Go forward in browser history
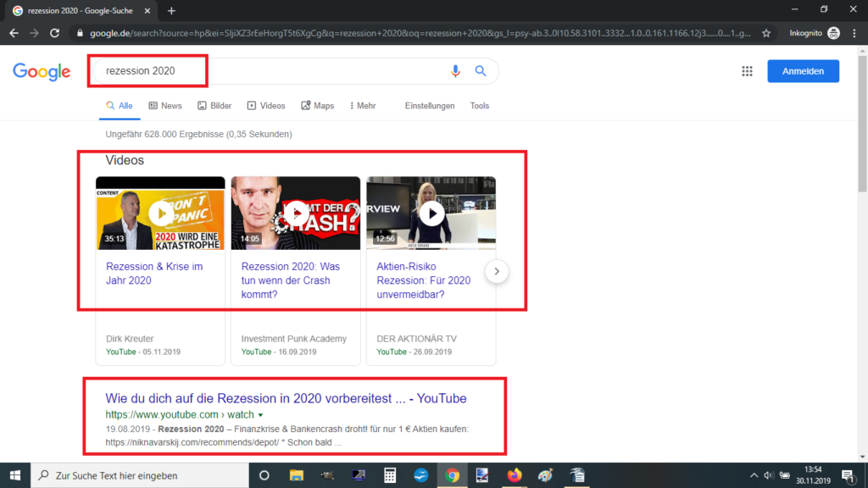Screen dimensions: 868x488 (34, 33)
